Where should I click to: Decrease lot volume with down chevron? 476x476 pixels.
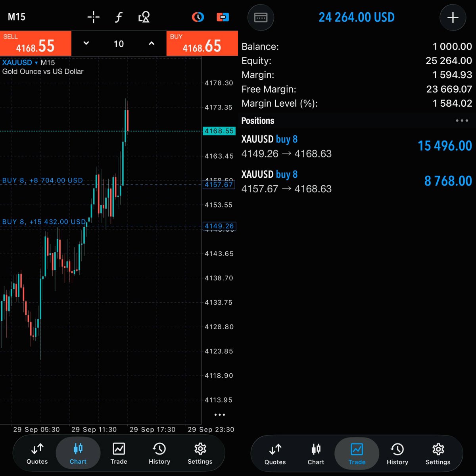coord(86,44)
